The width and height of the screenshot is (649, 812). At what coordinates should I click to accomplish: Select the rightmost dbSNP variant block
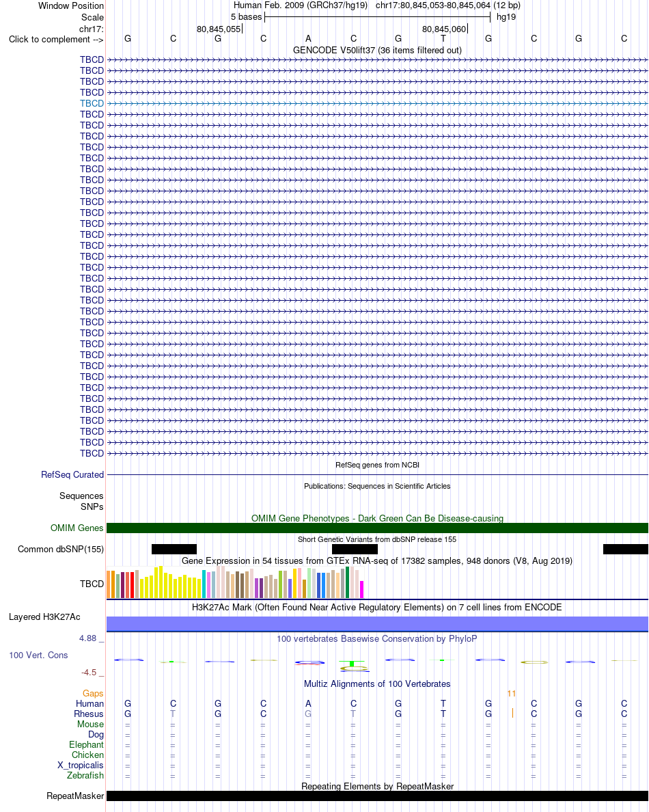(x=626, y=549)
